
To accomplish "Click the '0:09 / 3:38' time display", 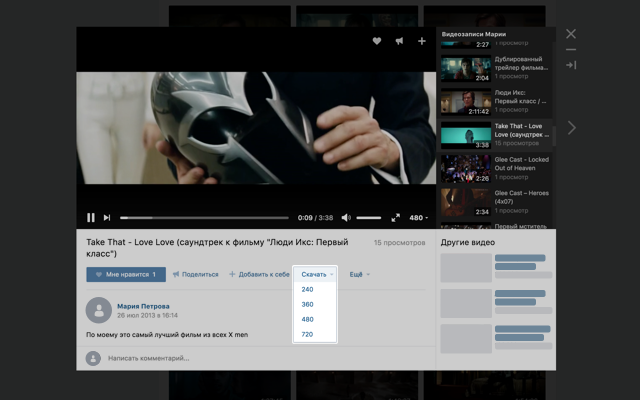I will pyautogui.click(x=315, y=218).
